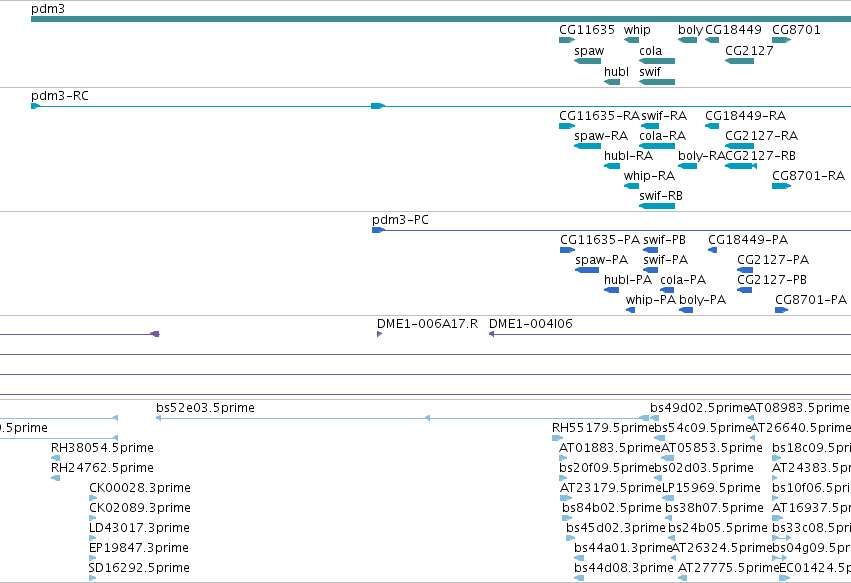This screenshot has height=583, width=851.
Task: Click transcript 'CG8701-RA'
Action: point(808,176)
